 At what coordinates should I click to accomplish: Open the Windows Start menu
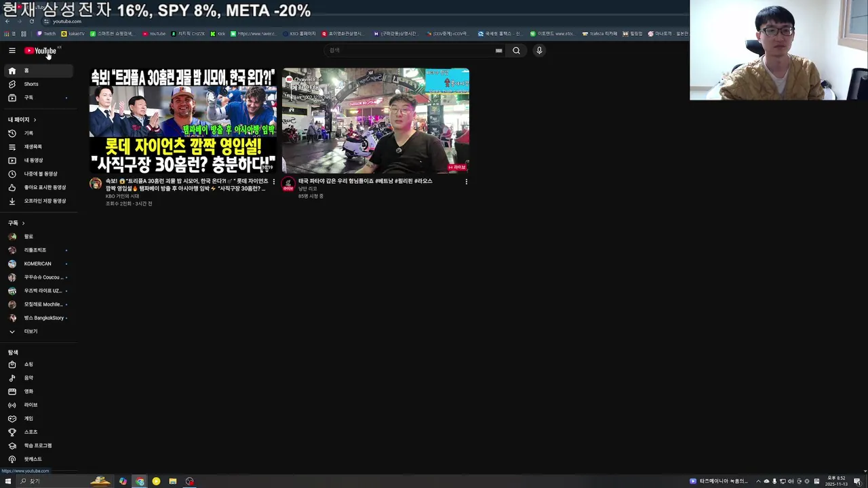(x=8, y=481)
